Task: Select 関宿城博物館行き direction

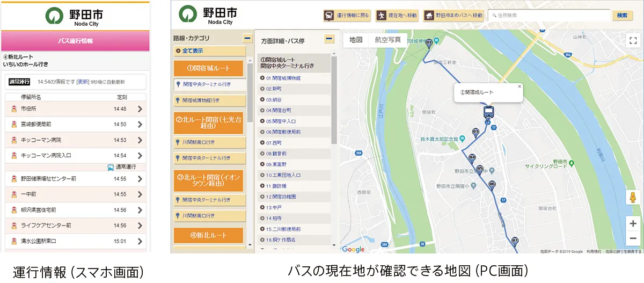Action: click(x=210, y=100)
